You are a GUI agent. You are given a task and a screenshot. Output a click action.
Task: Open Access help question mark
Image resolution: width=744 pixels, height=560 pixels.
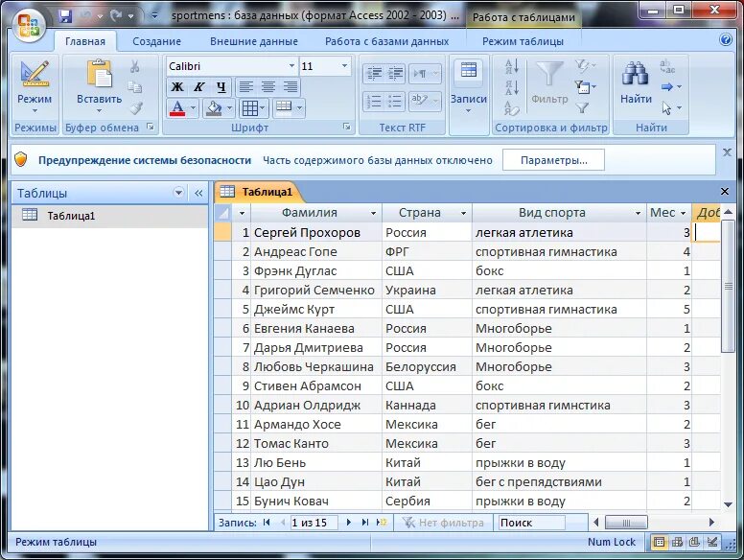pos(726,40)
